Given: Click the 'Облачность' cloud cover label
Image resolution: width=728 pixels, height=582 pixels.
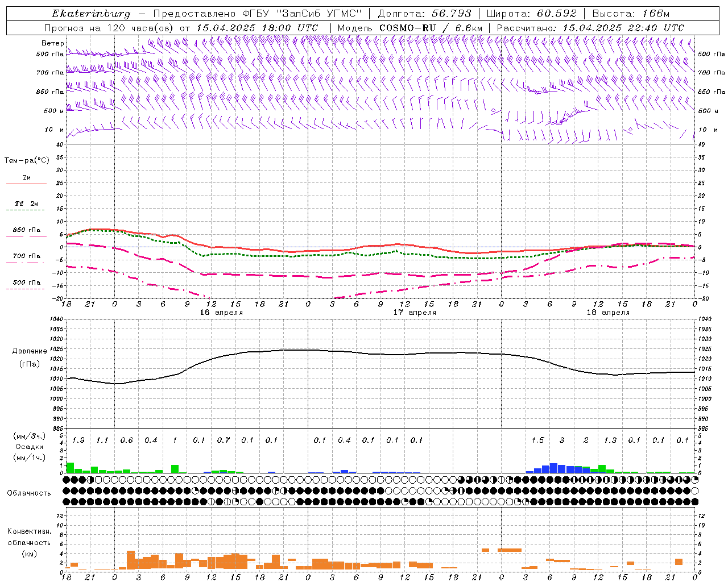Looking at the screenshot, I should point(29,493).
